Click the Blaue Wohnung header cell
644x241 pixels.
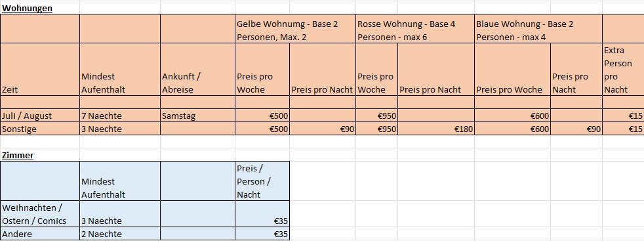click(x=538, y=29)
